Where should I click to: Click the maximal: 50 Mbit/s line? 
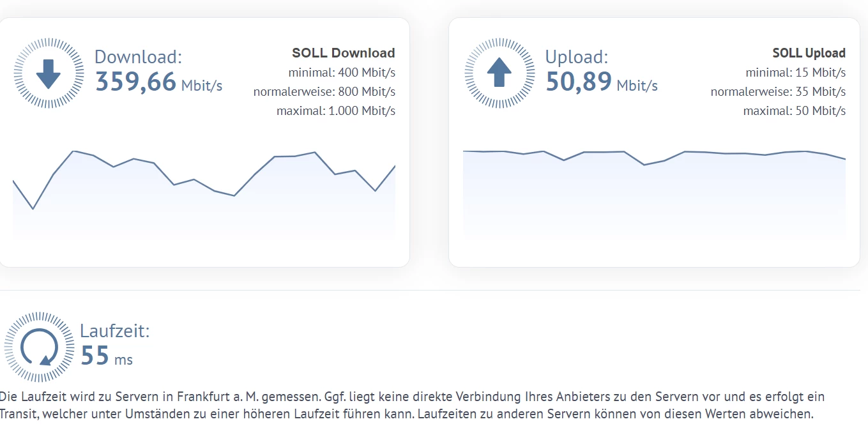click(x=795, y=111)
